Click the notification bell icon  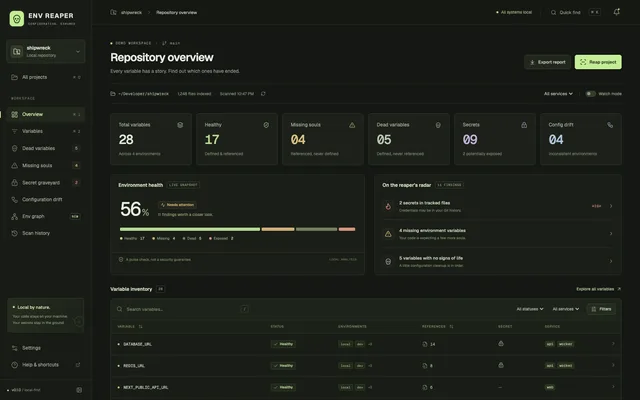pos(616,12)
